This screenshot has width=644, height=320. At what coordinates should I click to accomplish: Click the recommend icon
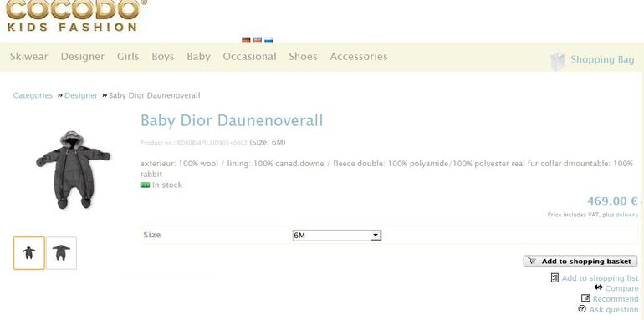coord(585,298)
